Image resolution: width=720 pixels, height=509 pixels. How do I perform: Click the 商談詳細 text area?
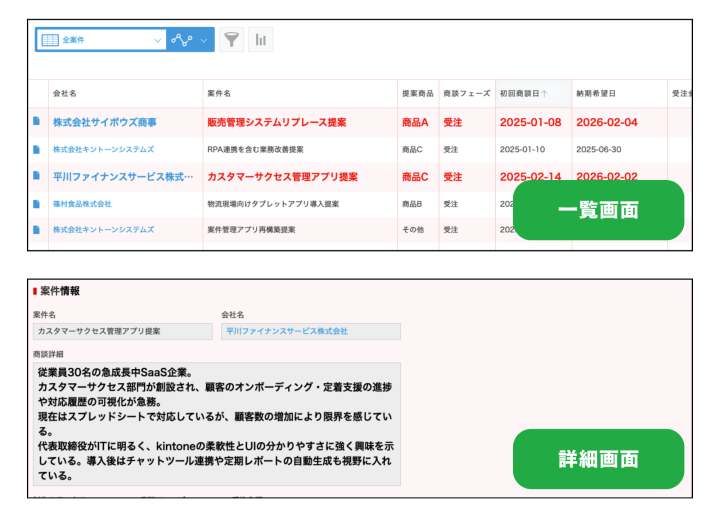[216, 423]
